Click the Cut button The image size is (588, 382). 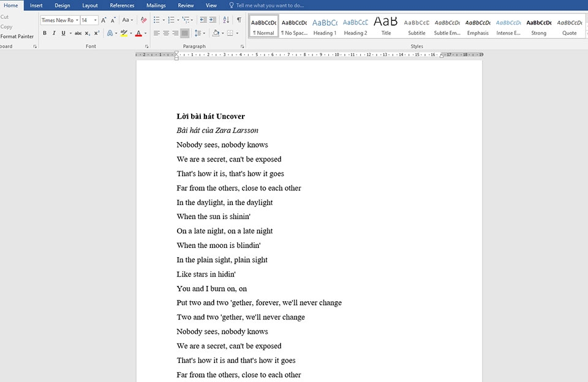(x=4, y=17)
